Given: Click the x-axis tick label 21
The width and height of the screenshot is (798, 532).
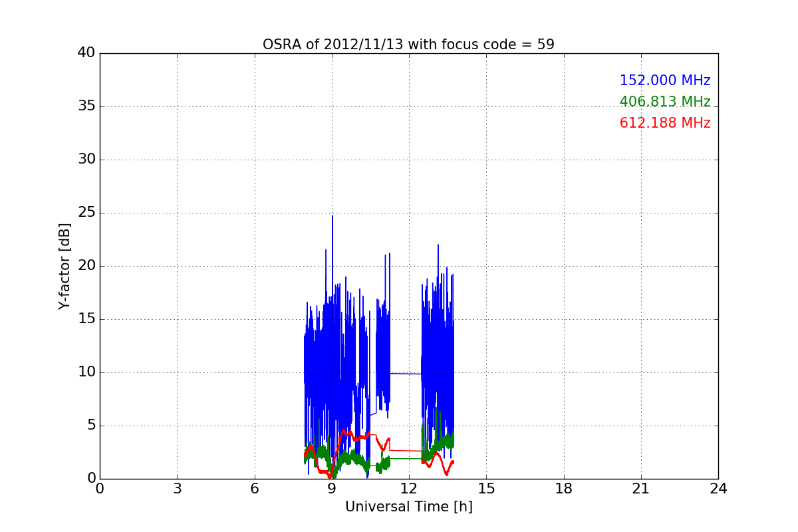Looking at the screenshot, I should [x=641, y=489].
